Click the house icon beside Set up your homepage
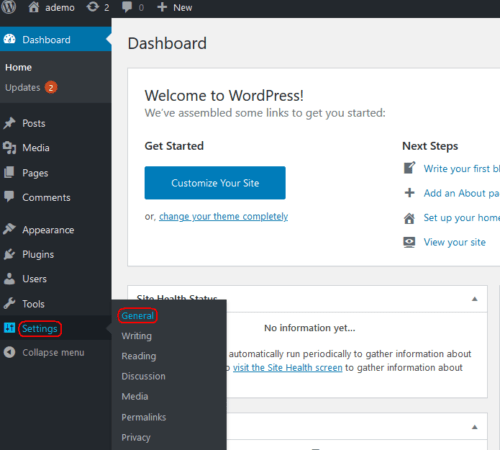The height and width of the screenshot is (450, 500). (x=409, y=218)
